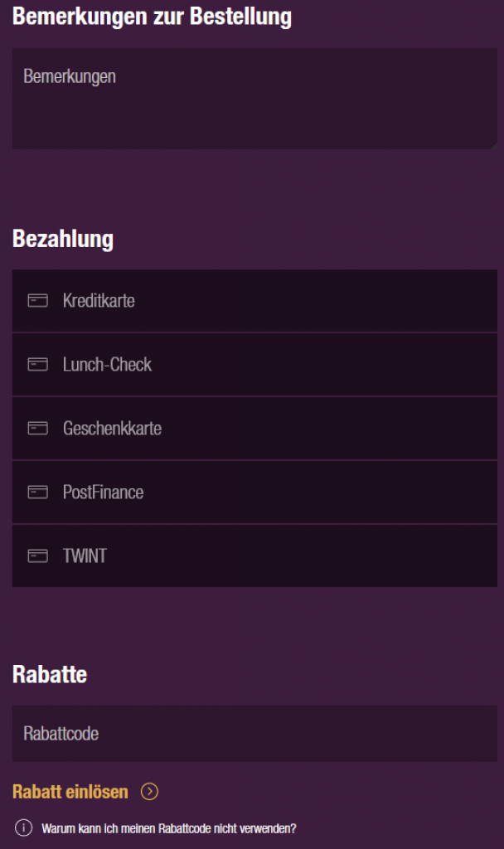Choose Lunch-Check payment option
The height and width of the screenshot is (849, 504).
[x=254, y=365]
